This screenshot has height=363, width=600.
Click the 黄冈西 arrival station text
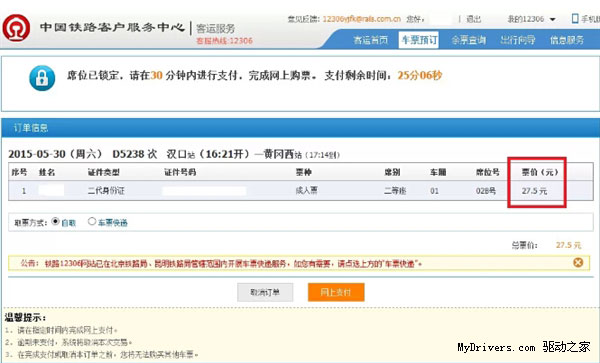pos(278,154)
